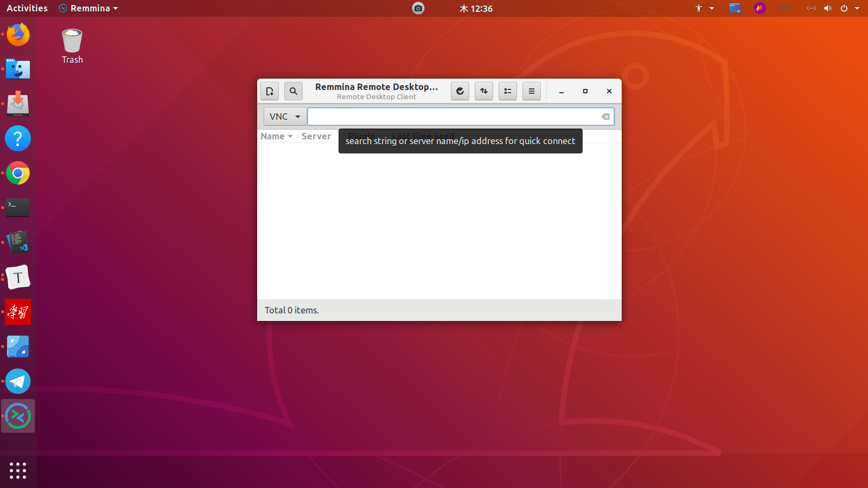Show all applications grid
Viewport: 868px width, 488px height.
(18, 470)
